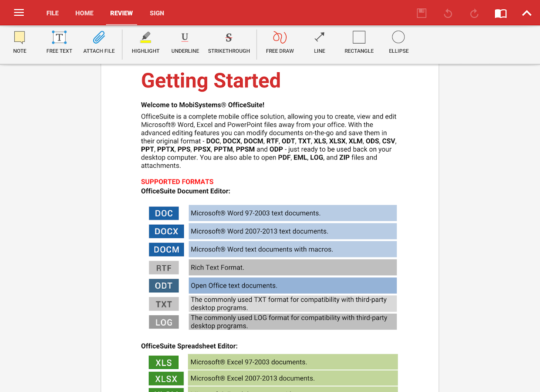Select the Underline annotation tool

click(185, 42)
